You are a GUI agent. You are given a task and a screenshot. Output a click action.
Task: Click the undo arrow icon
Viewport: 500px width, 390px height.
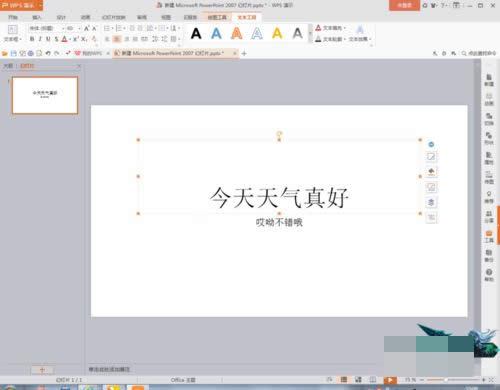48,53
